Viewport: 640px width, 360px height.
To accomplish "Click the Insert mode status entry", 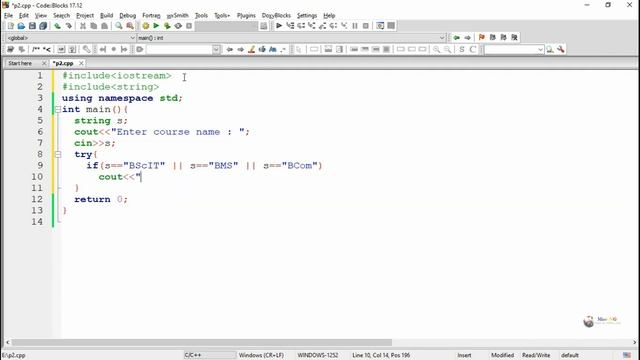I will [464, 355].
